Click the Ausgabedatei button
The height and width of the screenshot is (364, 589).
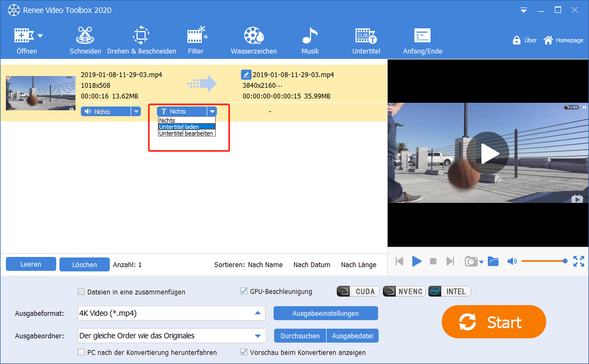353,336
